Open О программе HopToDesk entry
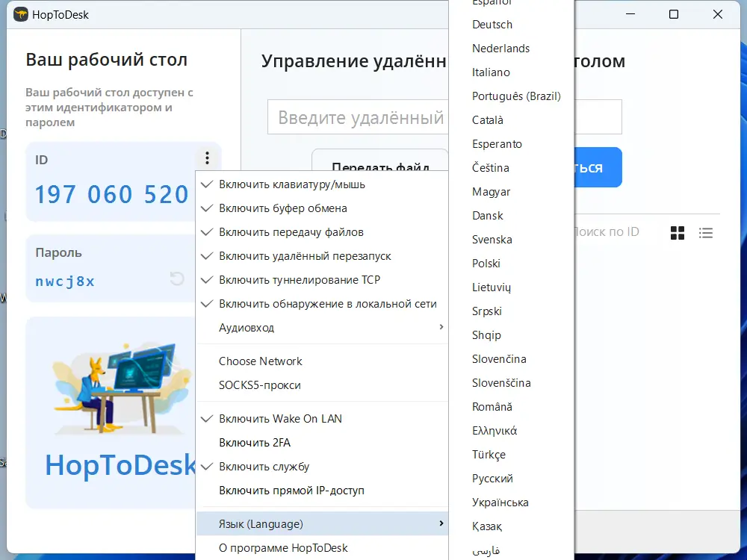 point(322,547)
